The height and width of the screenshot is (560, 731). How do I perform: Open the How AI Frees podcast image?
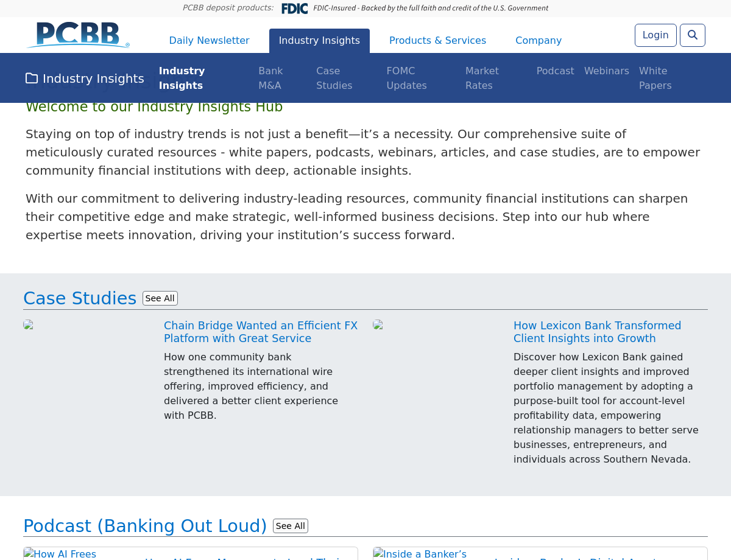pyautogui.click(x=60, y=554)
